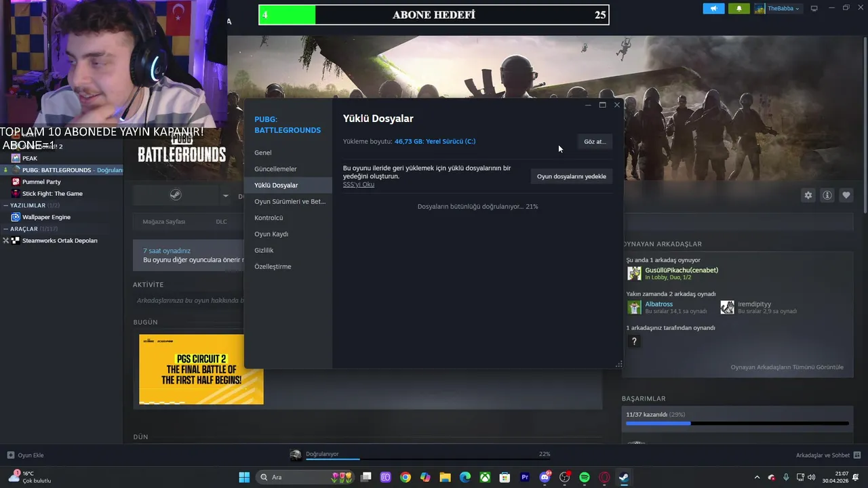Open the Steam notifications bell
This screenshot has height=488, width=868.
click(739, 8)
